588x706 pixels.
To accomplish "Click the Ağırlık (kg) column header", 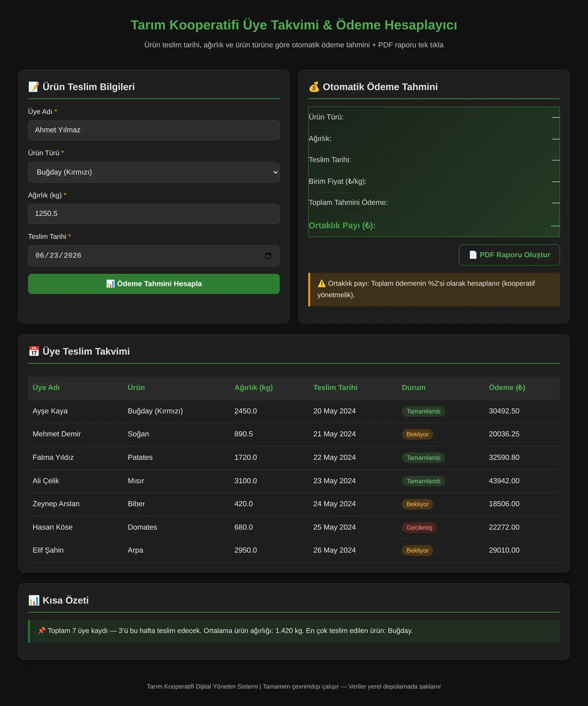I will (253, 388).
